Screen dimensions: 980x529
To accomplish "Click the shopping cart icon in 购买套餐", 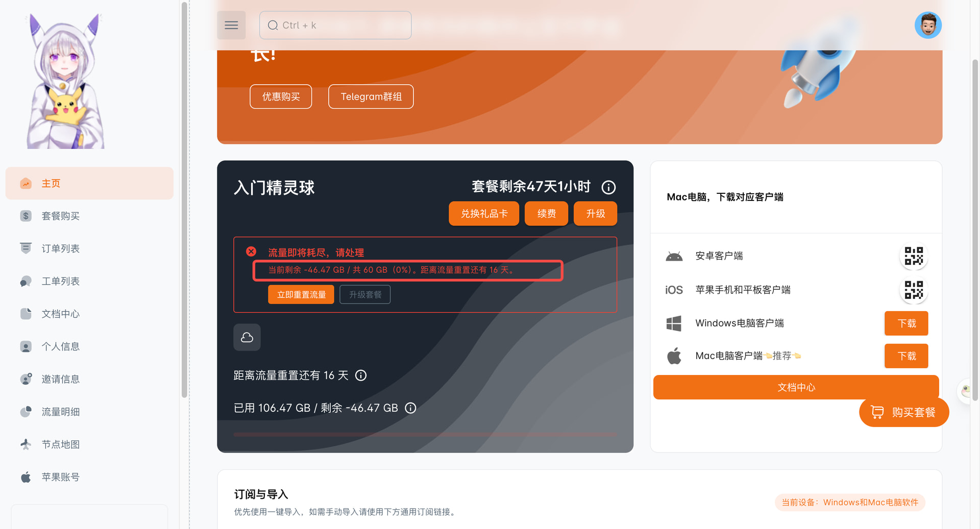I will click(877, 412).
